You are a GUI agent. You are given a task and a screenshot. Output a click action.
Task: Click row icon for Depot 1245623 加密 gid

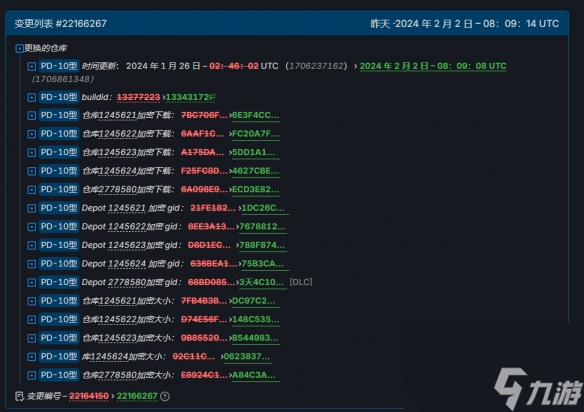(x=32, y=245)
